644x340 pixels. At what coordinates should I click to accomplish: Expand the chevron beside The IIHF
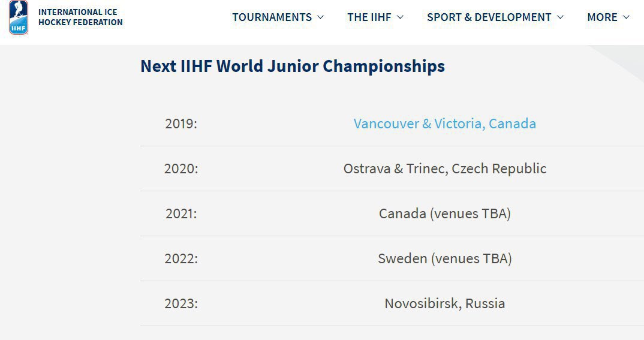point(400,17)
